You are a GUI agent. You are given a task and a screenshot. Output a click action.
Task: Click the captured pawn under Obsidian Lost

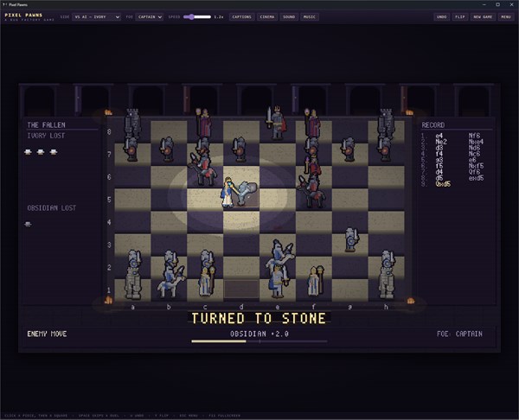29,224
